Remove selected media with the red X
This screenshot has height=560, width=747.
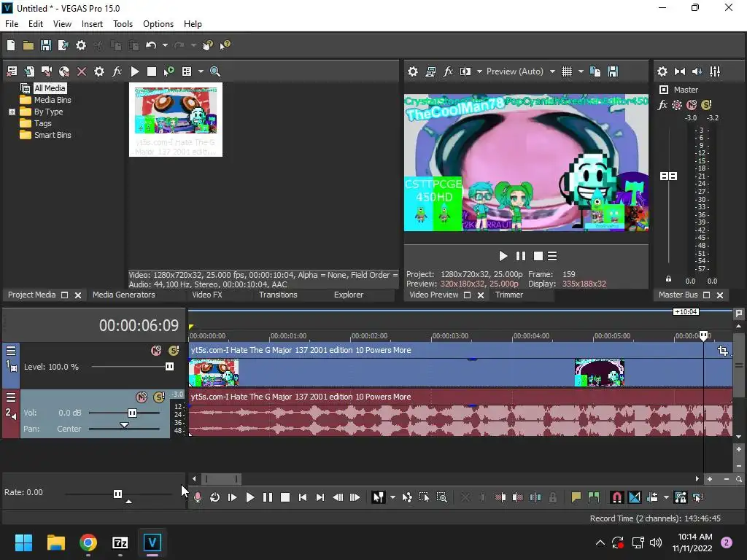coord(82,71)
